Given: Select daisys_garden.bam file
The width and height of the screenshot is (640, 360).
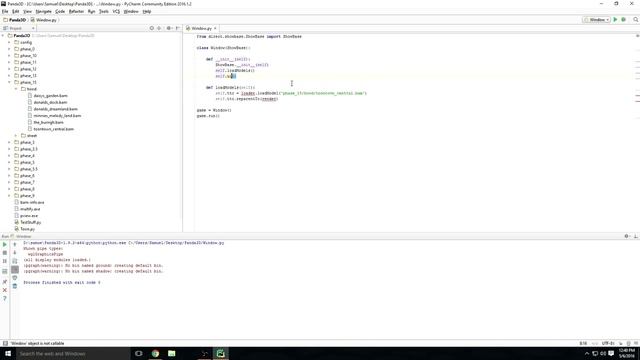Looking at the screenshot, I should [x=50, y=96].
